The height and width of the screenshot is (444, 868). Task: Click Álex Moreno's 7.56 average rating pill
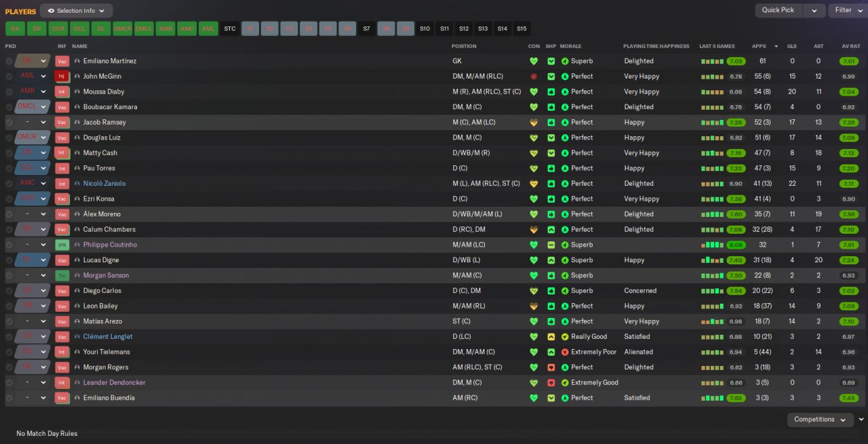coord(848,214)
